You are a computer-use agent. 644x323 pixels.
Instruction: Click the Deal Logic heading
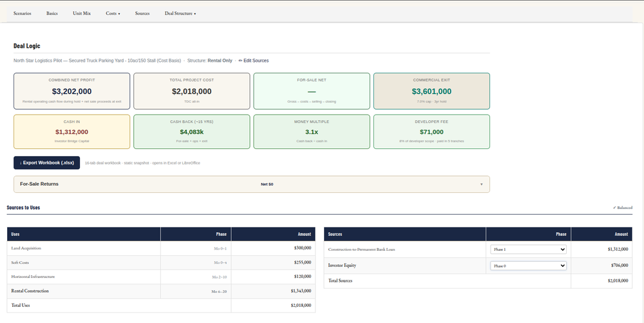tap(26, 46)
